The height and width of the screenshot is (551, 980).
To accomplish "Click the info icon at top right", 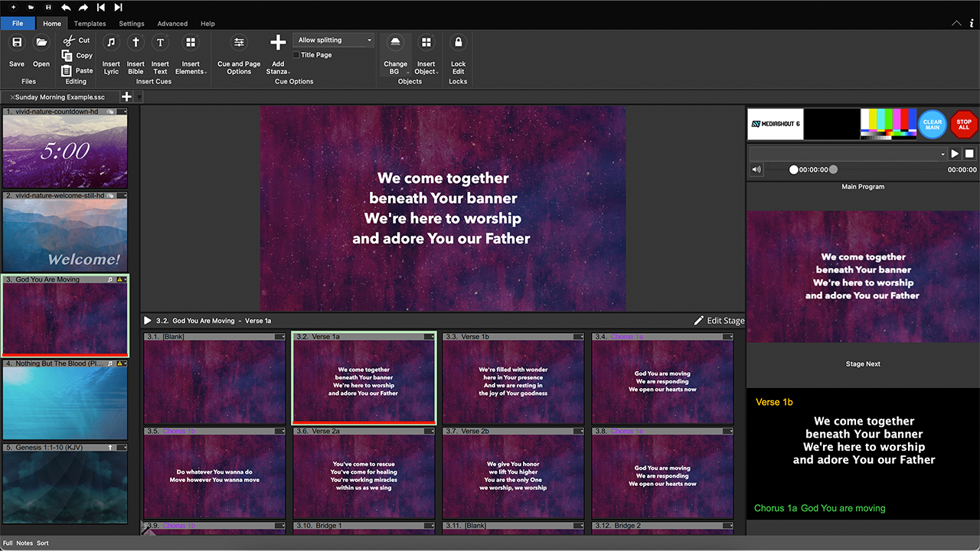I will (972, 23).
